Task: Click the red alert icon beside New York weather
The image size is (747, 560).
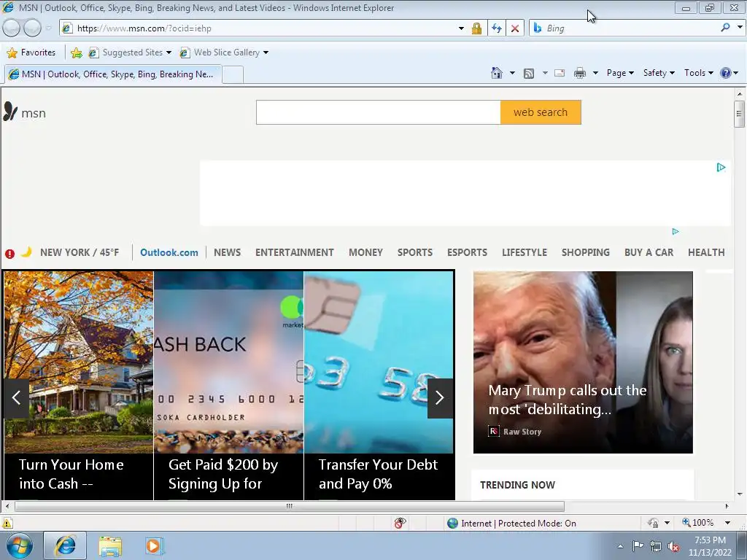Action: (9, 253)
